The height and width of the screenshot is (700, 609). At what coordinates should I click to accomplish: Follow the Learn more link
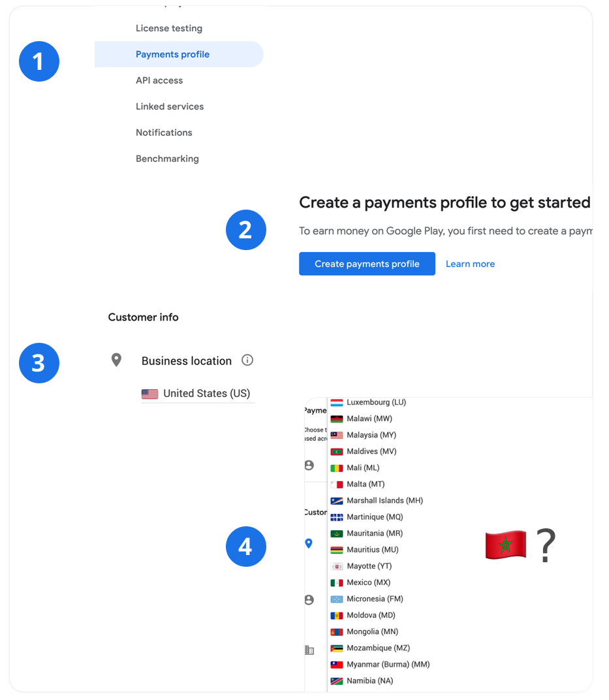click(470, 264)
